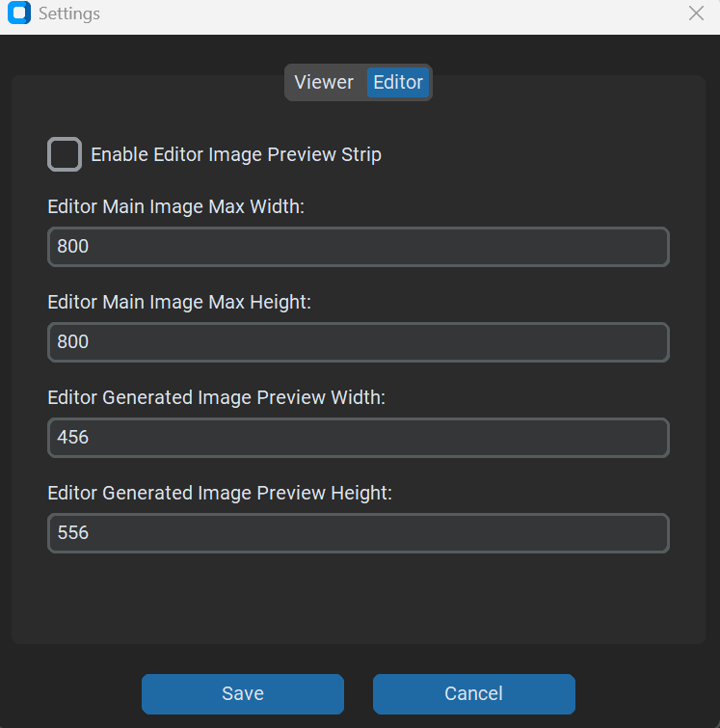
Task: Select the Generated Image Preview Width input showing 456
Action: pos(358,438)
